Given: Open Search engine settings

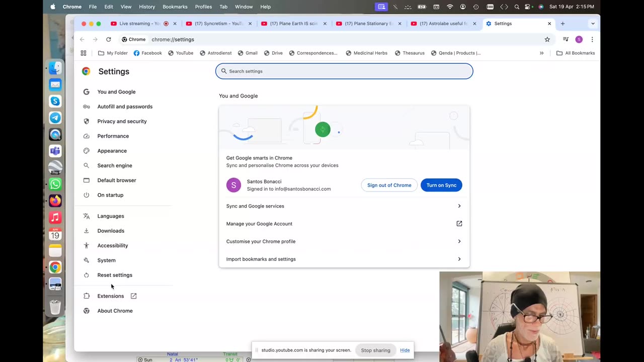Looking at the screenshot, I should tap(115, 165).
